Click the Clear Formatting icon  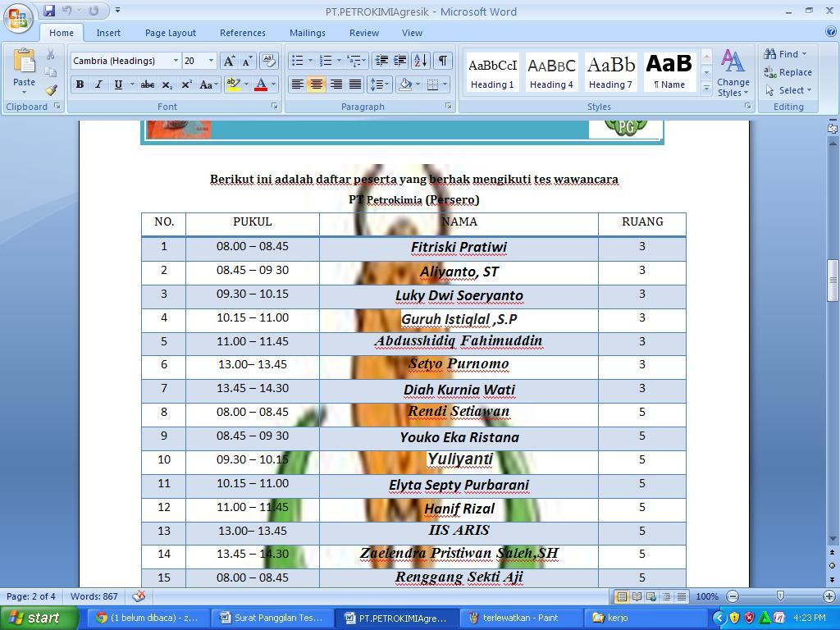click(x=268, y=61)
